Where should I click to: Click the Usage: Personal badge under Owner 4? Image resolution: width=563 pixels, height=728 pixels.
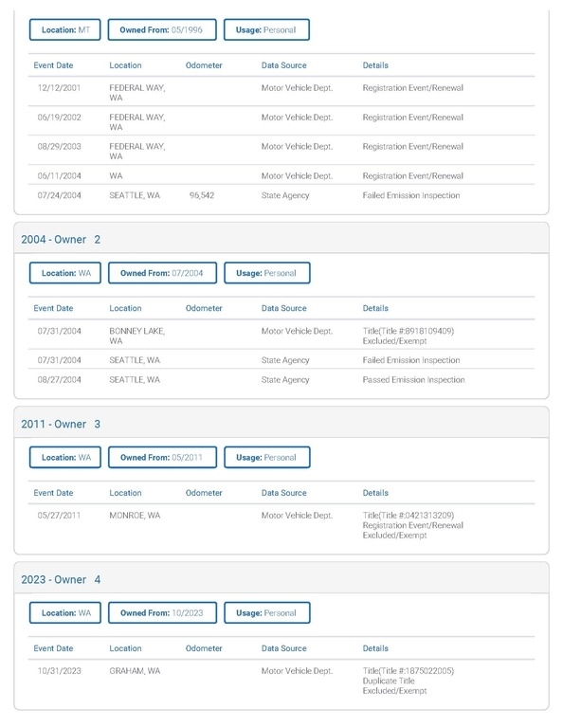[x=267, y=613]
